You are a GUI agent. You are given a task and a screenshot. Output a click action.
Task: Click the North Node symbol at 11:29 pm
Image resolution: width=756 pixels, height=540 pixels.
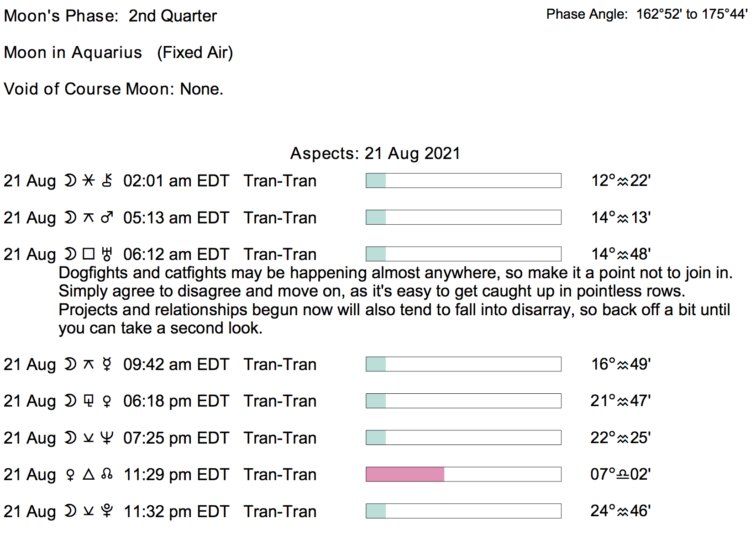pyautogui.click(x=107, y=475)
